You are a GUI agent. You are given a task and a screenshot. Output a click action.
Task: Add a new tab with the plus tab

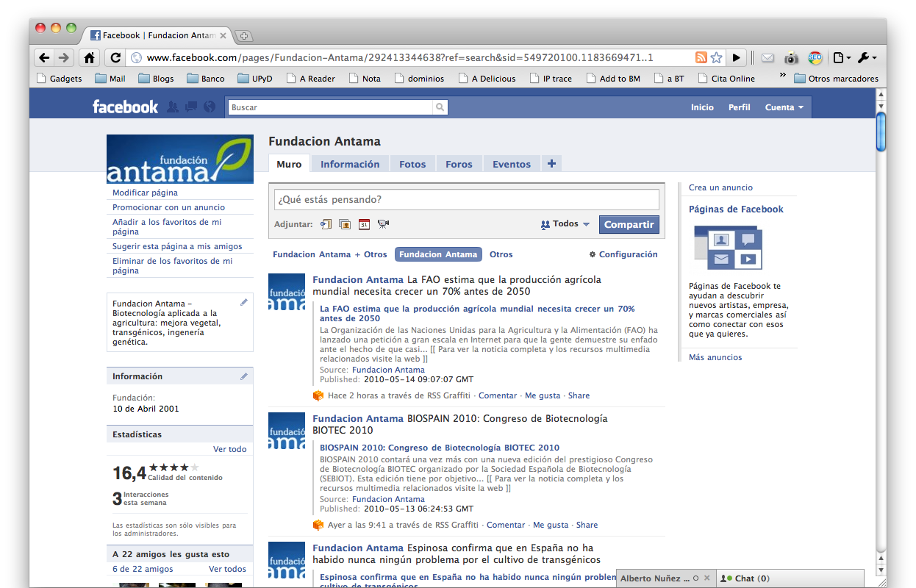click(x=551, y=164)
